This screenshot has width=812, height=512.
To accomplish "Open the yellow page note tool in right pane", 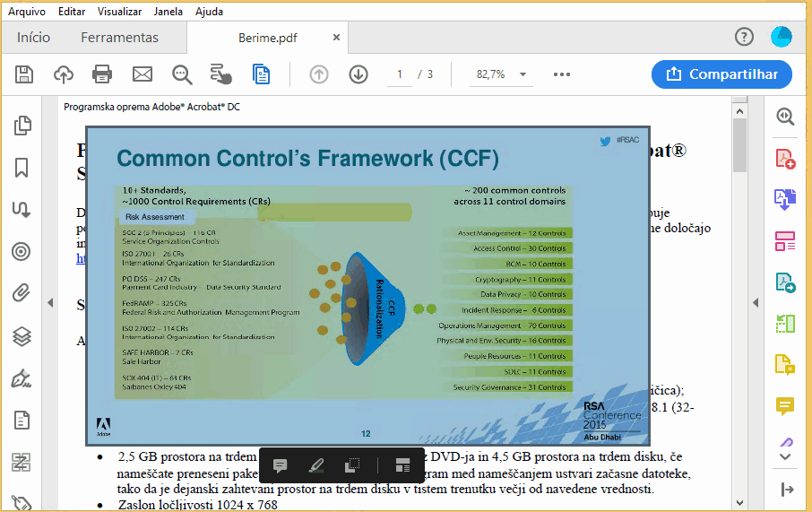I will coord(785,365).
